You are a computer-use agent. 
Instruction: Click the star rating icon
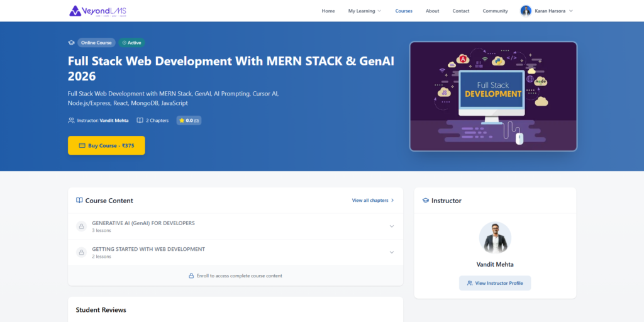pos(182,120)
